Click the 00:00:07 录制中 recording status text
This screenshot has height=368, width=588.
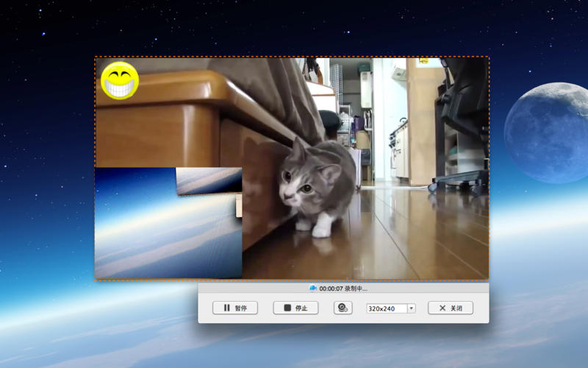343,289
